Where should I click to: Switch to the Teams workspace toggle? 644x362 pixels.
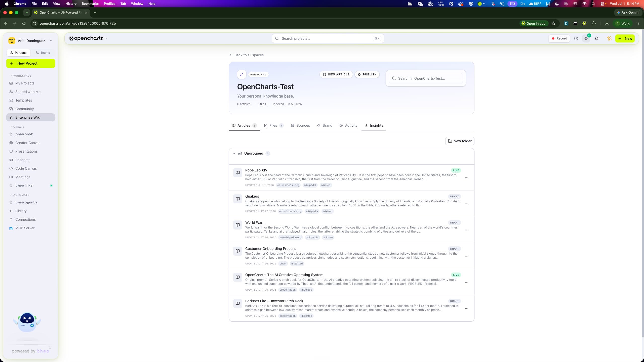click(x=43, y=53)
